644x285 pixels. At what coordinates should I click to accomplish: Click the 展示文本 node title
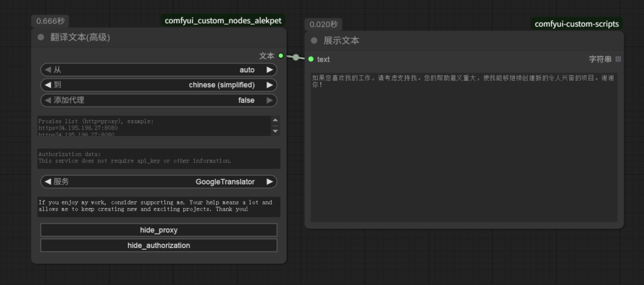click(341, 41)
